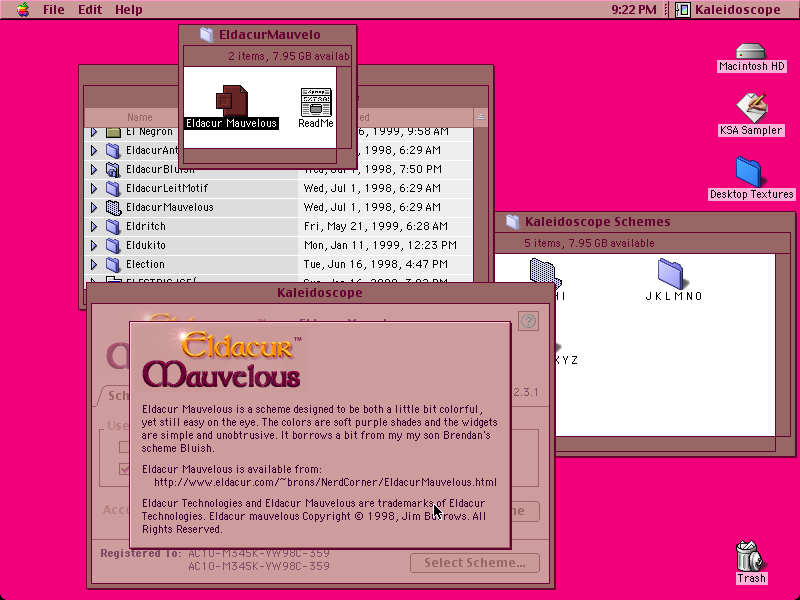Click the Kaleidoscope window title bar
800x600 pixels.
[x=320, y=293]
